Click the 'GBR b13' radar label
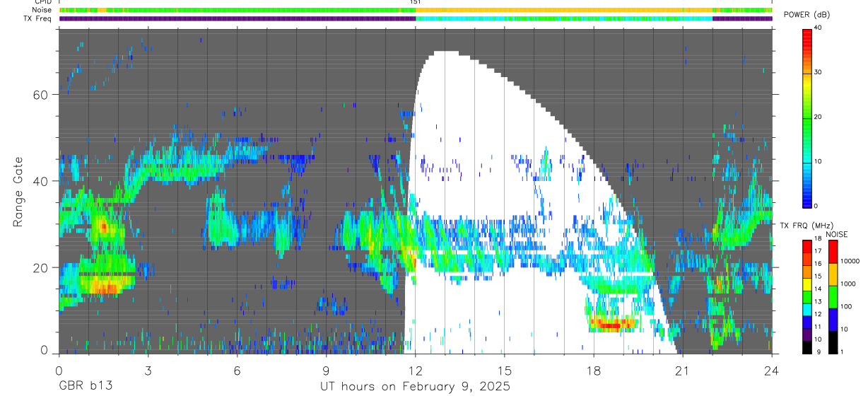The image size is (868, 401). point(85,387)
